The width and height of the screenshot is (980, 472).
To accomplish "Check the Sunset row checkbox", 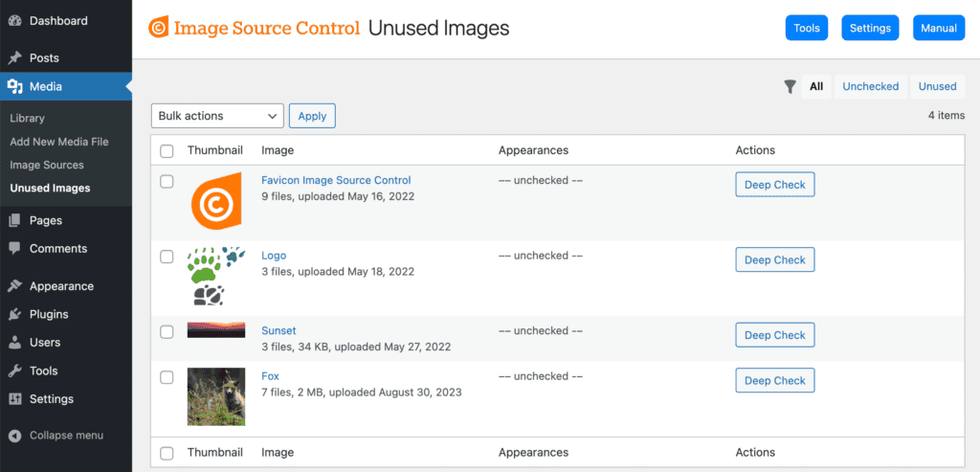I will [x=167, y=332].
